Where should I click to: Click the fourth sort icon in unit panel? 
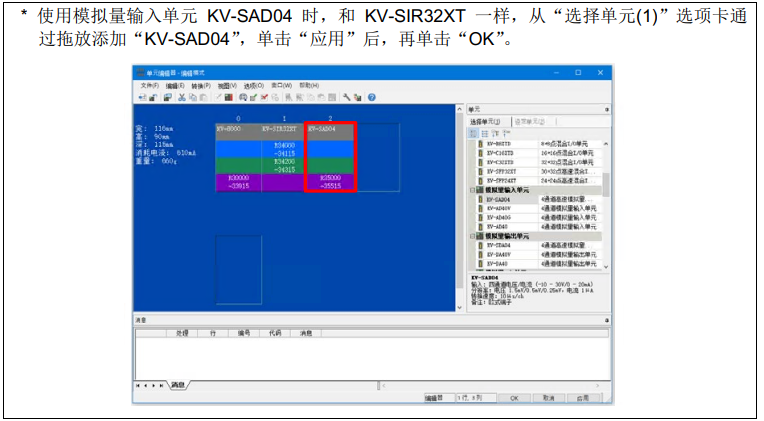[x=506, y=134]
